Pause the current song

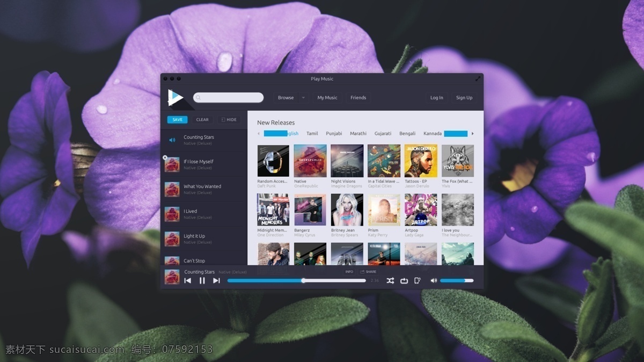point(202,280)
